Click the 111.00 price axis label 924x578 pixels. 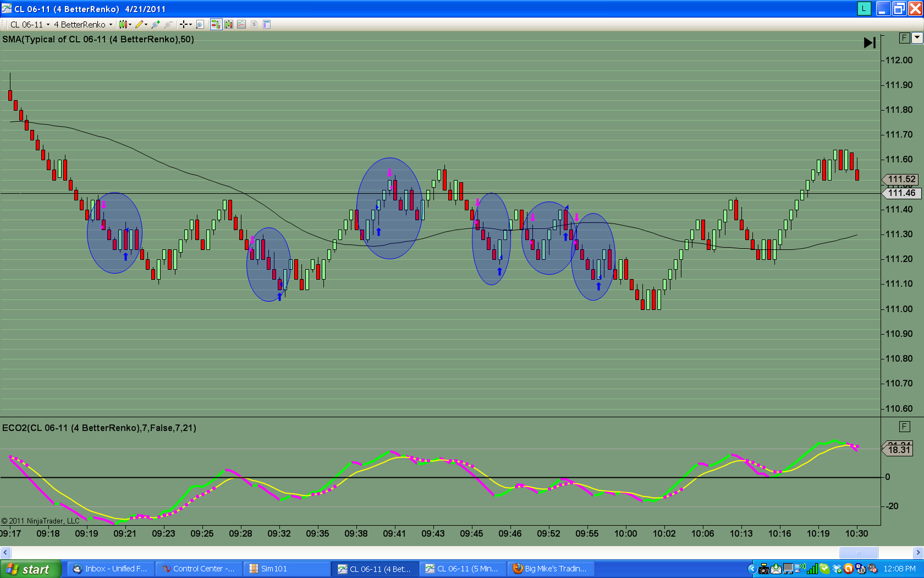click(899, 309)
